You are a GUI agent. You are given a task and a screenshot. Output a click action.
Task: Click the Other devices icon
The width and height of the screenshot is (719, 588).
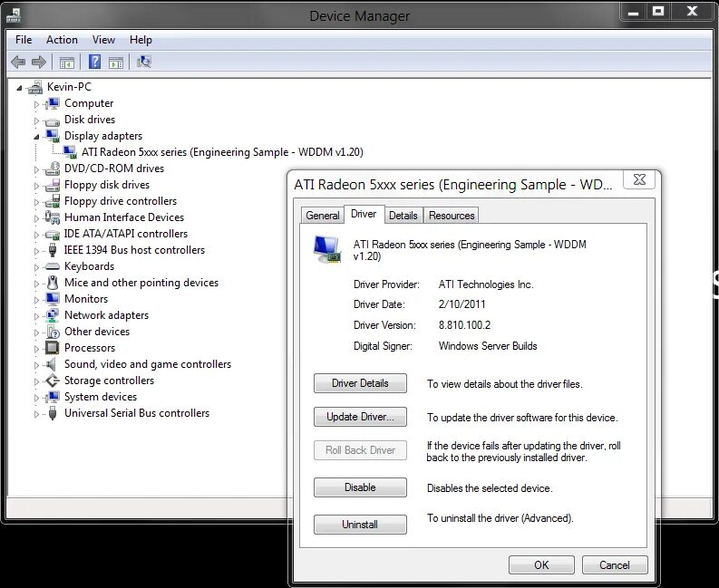53,332
